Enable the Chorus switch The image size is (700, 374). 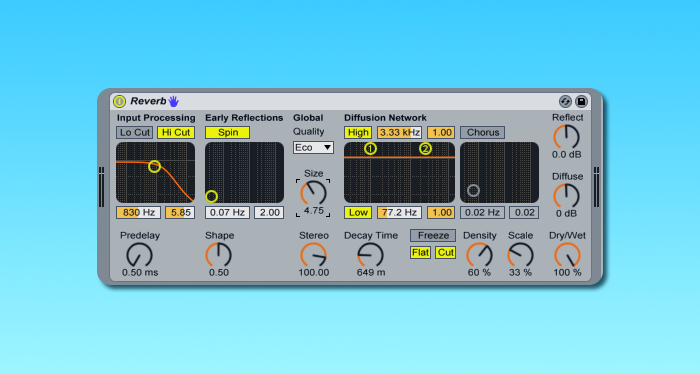(x=483, y=133)
